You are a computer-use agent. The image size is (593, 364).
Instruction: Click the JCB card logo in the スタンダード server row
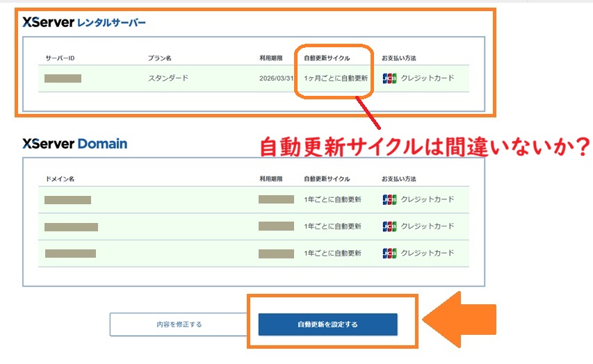point(389,78)
